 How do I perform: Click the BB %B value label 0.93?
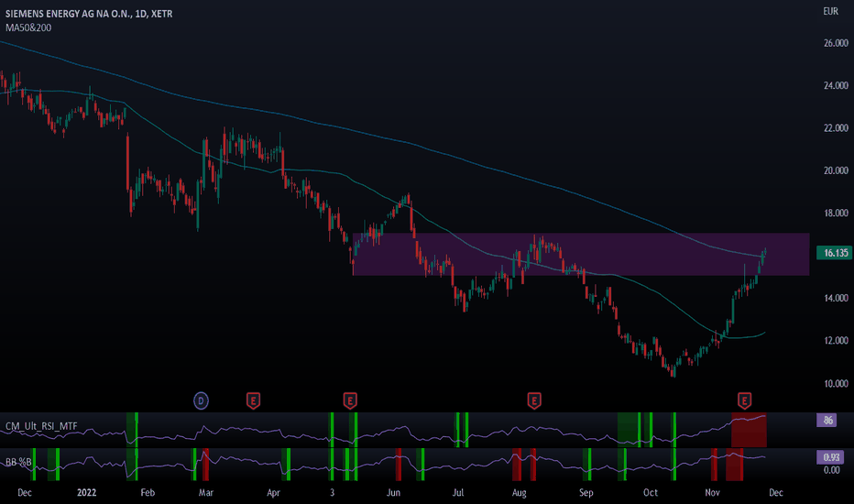click(x=830, y=457)
